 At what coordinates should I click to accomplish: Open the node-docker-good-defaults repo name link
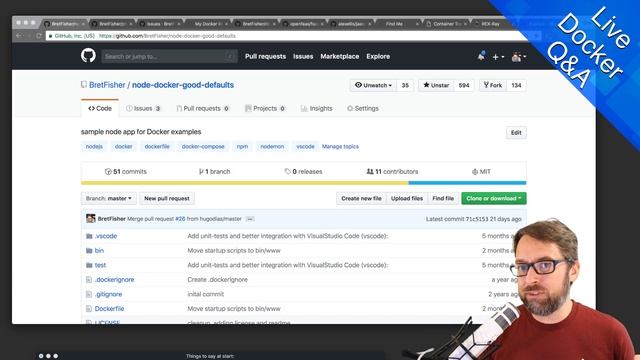tap(183, 85)
